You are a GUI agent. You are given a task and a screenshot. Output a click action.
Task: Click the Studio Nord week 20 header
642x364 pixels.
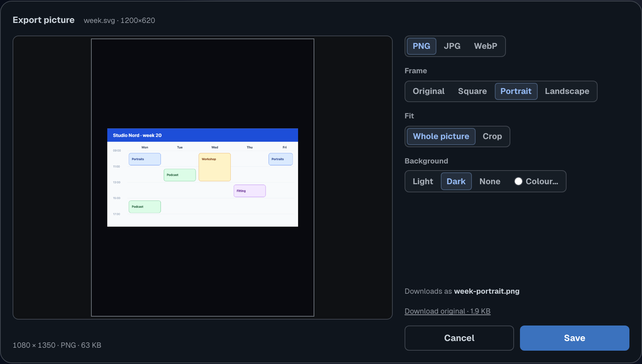(x=203, y=135)
